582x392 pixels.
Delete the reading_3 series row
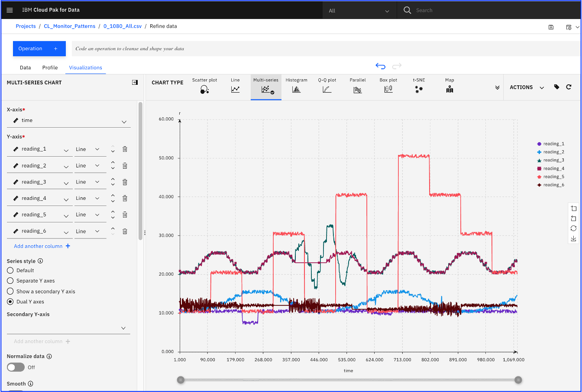[x=125, y=182]
